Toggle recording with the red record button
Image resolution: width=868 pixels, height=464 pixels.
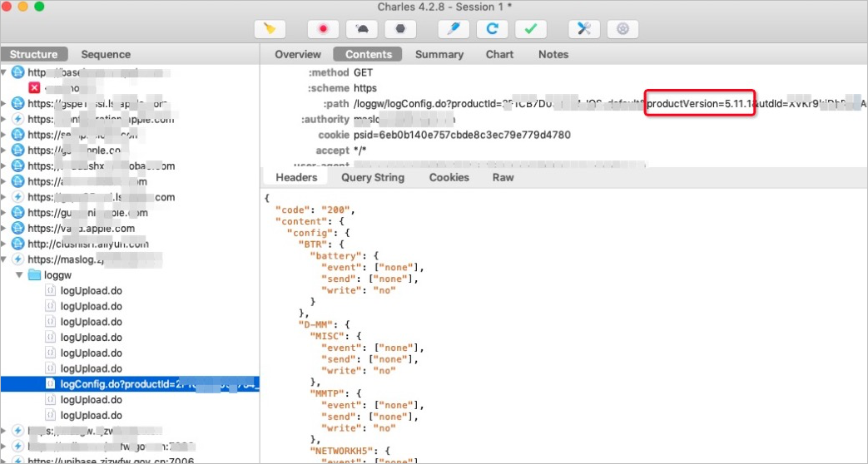[323, 29]
